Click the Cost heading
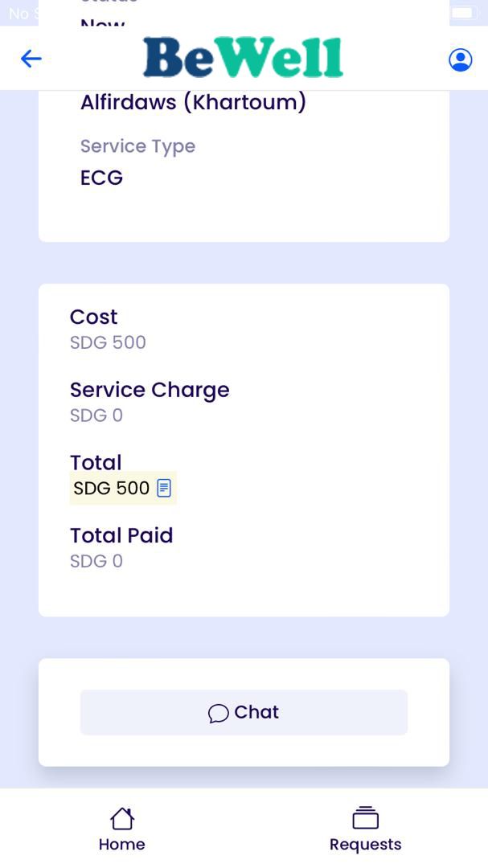This screenshot has width=488, height=868. 93,317
